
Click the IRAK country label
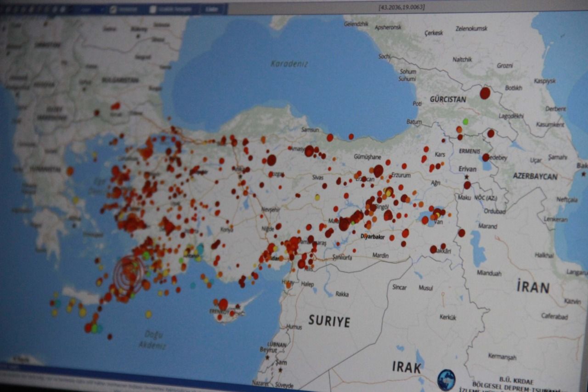[406, 367]
